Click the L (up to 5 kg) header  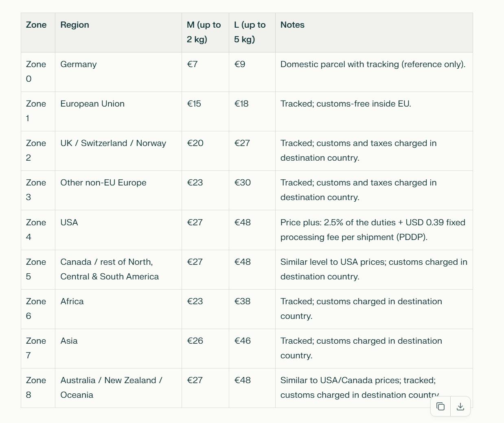(x=250, y=32)
